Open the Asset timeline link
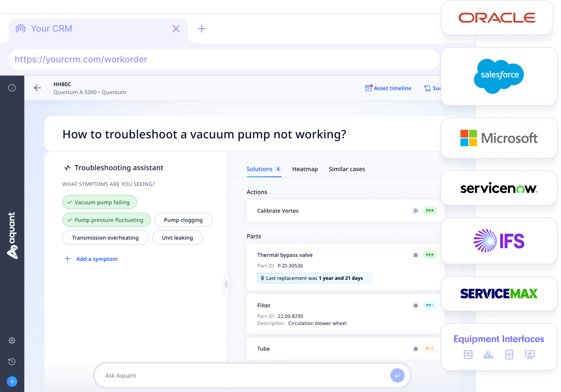 (x=388, y=88)
